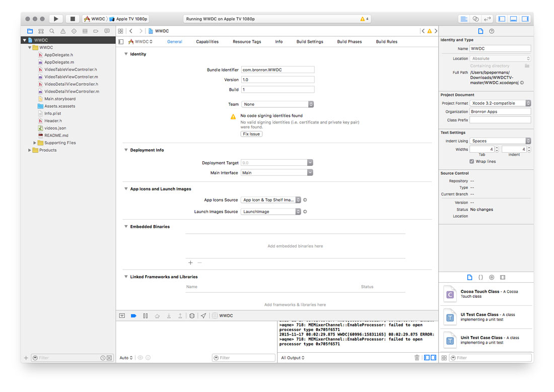This screenshot has height=392, width=554.
Task: Open the report navigator
Action: 107,31
